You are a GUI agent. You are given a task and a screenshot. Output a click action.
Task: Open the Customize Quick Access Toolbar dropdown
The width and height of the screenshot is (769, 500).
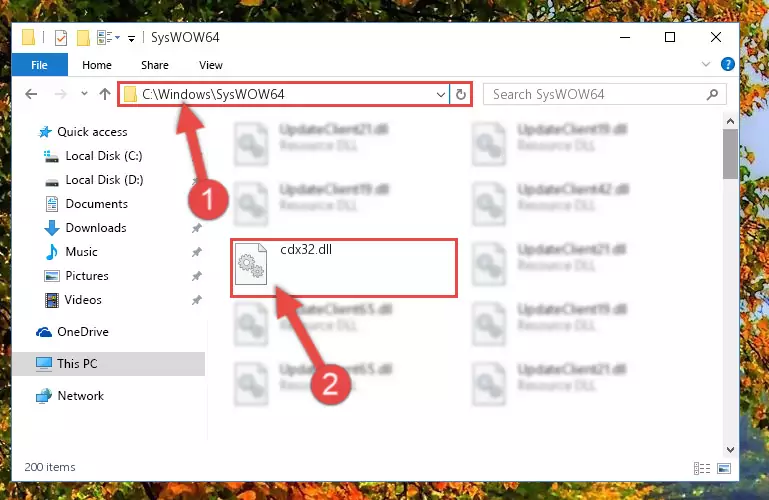point(131,38)
